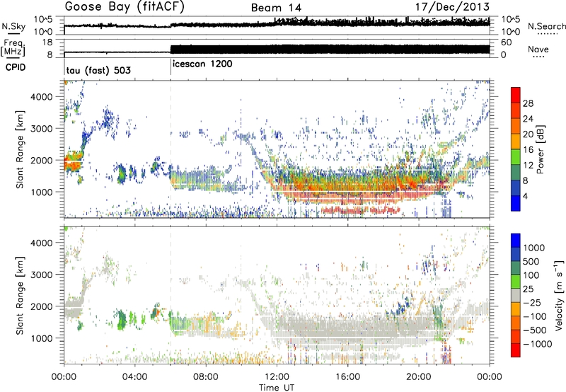Viewport: 566px width, 392px height.
Task: Click the 'Velocity [m s-1]' colorbar label
Action: (559, 295)
